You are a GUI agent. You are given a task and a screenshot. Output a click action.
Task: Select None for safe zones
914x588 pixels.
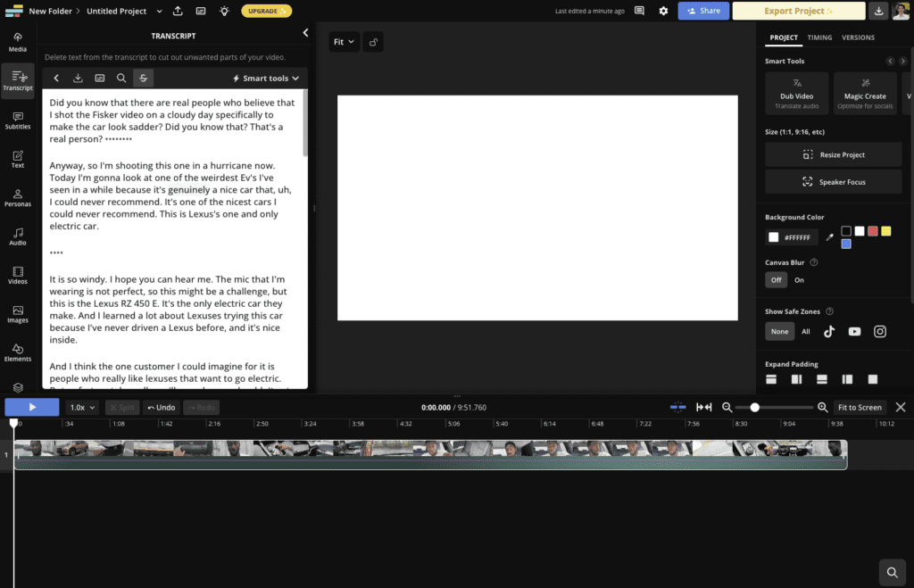pyautogui.click(x=780, y=332)
